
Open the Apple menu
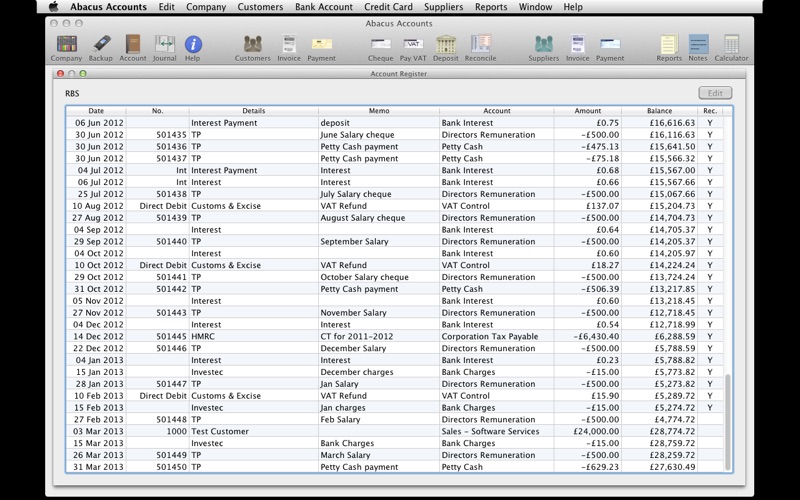tap(54, 7)
